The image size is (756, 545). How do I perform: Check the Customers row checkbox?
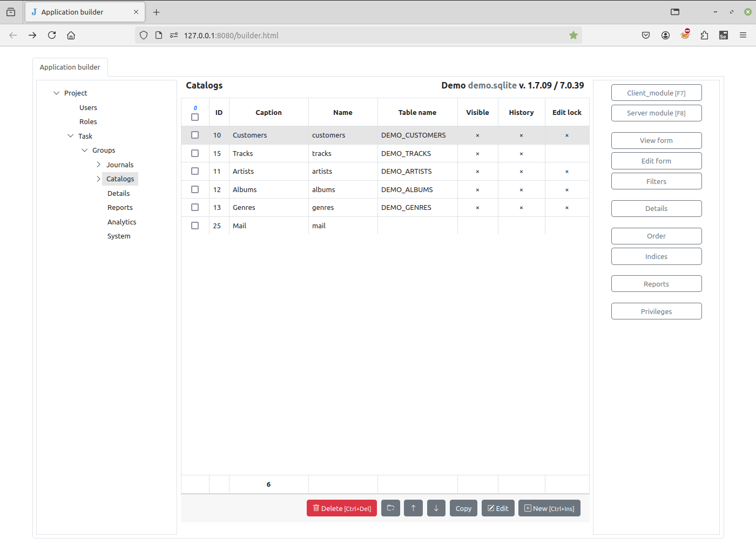point(195,135)
